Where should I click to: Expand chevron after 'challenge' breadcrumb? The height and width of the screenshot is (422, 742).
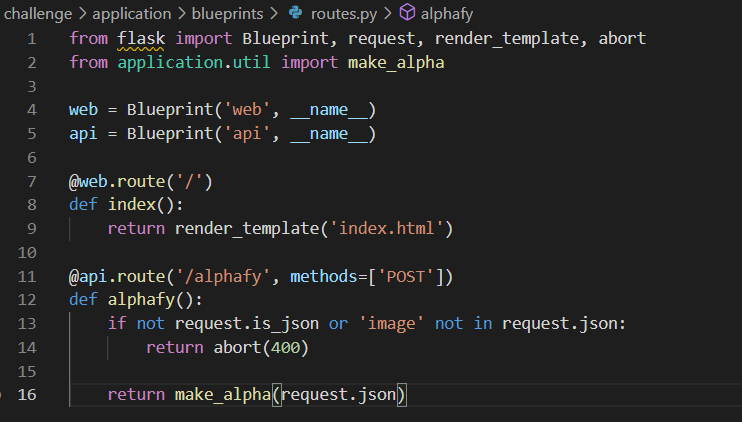[x=82, y=14]
